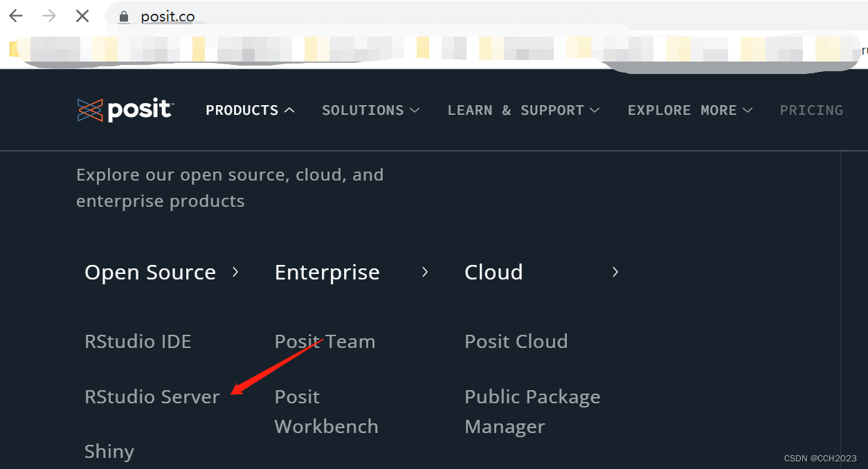Click the arrow beside Open Source
This screenshot has height=469, width=868.
click(235, 273)
